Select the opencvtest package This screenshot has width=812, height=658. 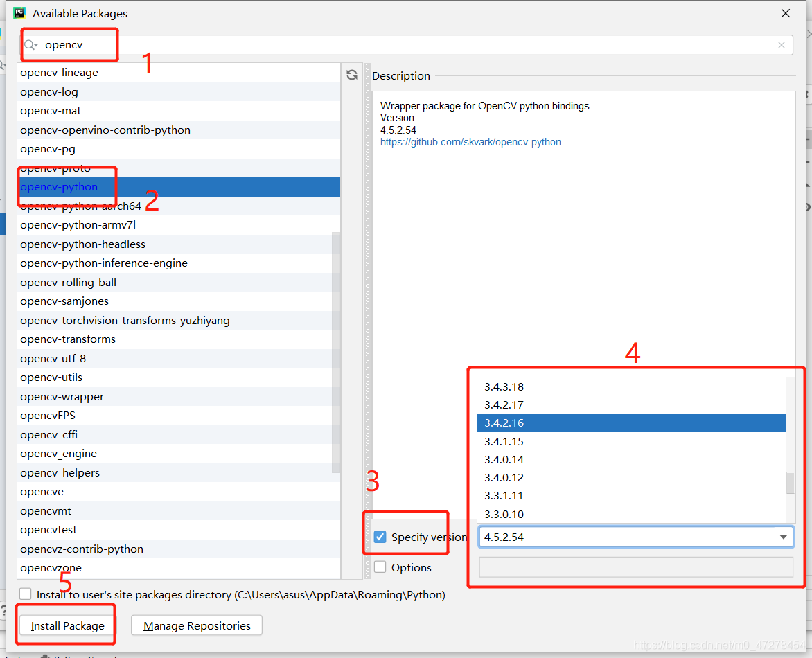click(x=179, y=530)
